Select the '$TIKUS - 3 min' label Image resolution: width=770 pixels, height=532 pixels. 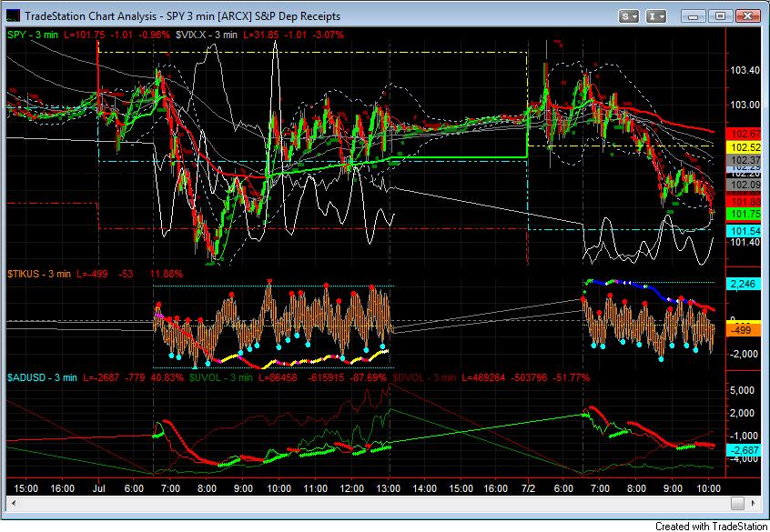tap(39, 274)
